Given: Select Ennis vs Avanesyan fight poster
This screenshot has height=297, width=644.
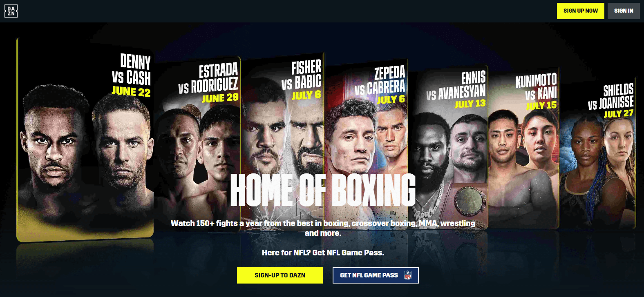Looking at the screenshot, I should coord(448,147).
